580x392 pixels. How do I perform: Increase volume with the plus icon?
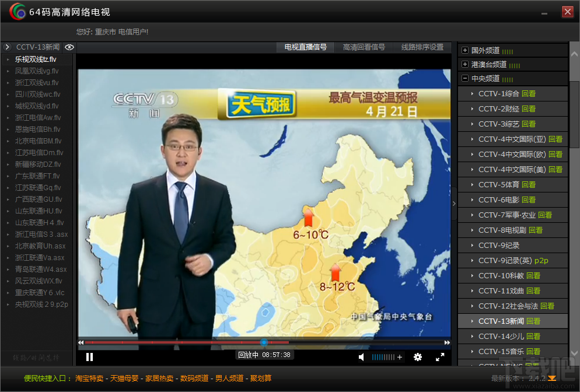tap(399, 356)
